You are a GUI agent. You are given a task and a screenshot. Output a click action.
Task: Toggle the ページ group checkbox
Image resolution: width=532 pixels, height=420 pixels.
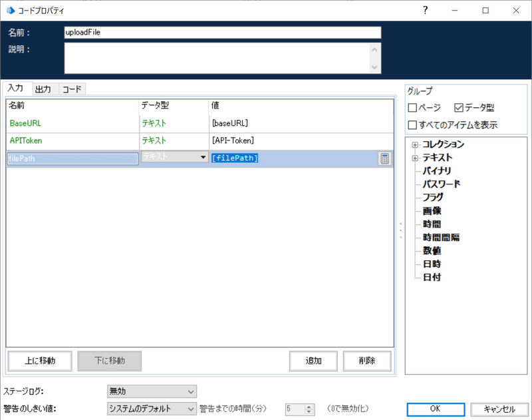pyautogui.click(x=412, y=108)
